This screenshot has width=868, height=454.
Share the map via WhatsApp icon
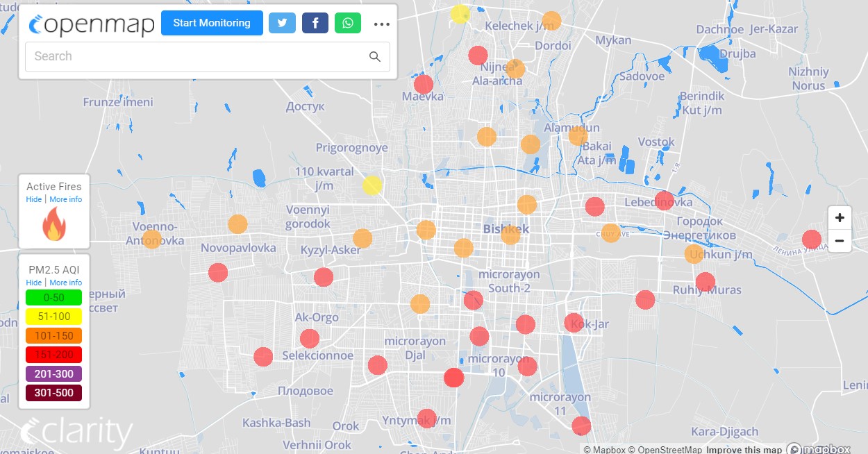pyautogui.click(x=348, y=23)
